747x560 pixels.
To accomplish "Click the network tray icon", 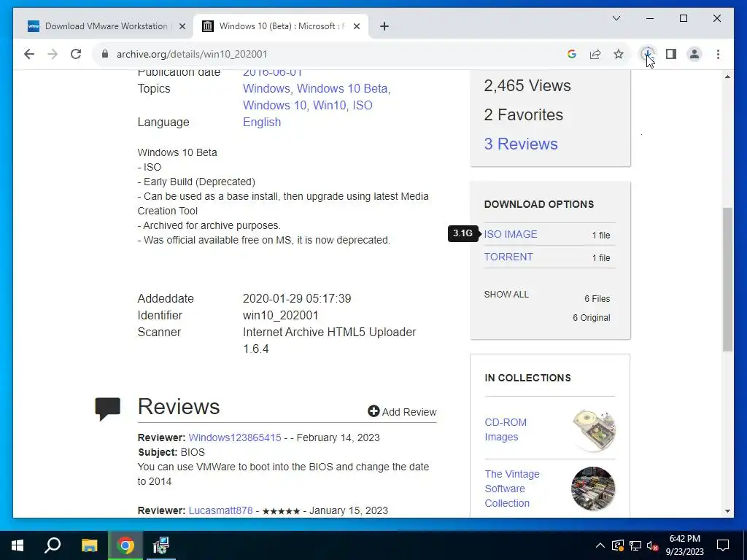I will 635,545.
